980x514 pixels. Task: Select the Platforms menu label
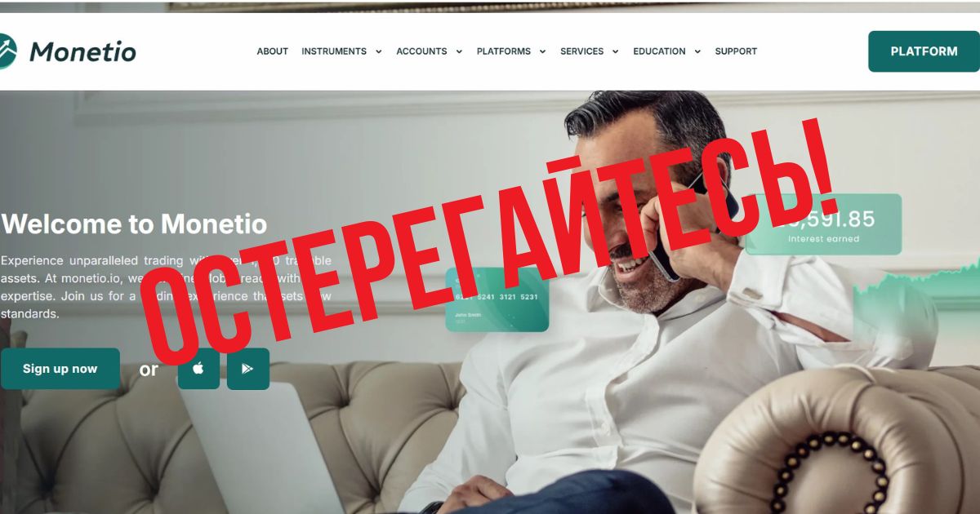click(504, 51)
